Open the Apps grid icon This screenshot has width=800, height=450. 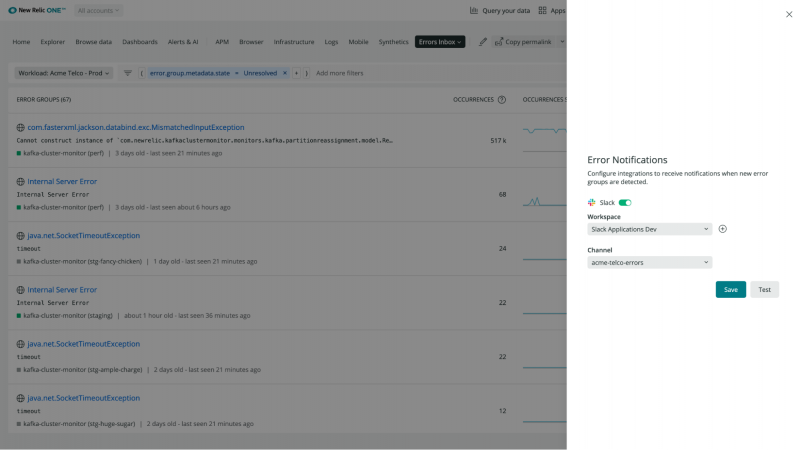coord(542,10)
